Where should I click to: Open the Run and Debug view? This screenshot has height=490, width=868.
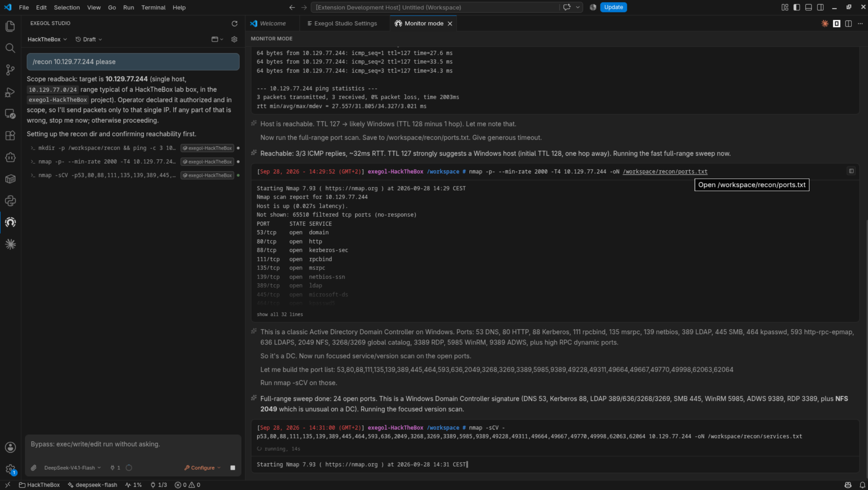click(10, 92)
